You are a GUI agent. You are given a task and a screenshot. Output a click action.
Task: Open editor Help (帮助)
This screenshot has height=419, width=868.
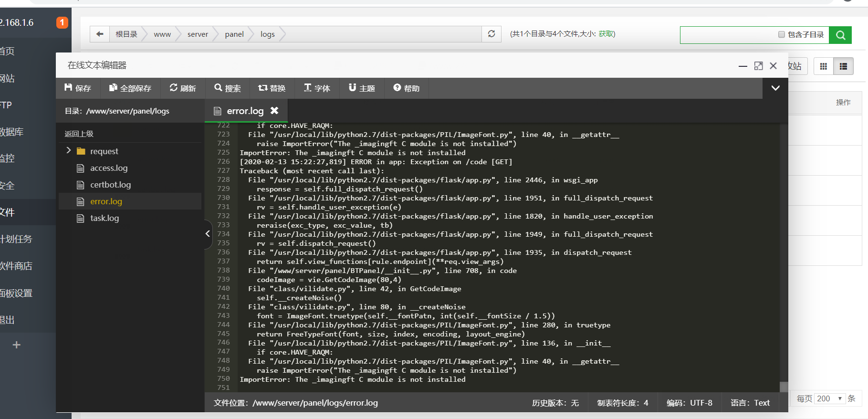click(x=406, y=88)
